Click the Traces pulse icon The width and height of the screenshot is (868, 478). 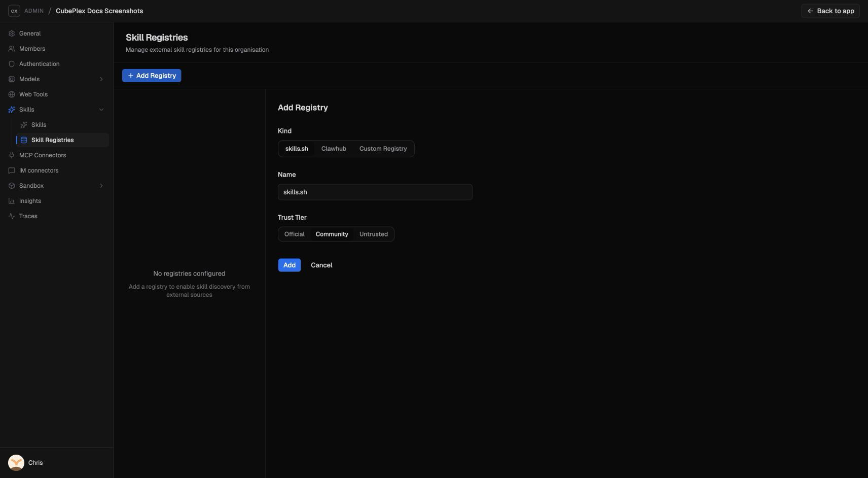point(12,216)
